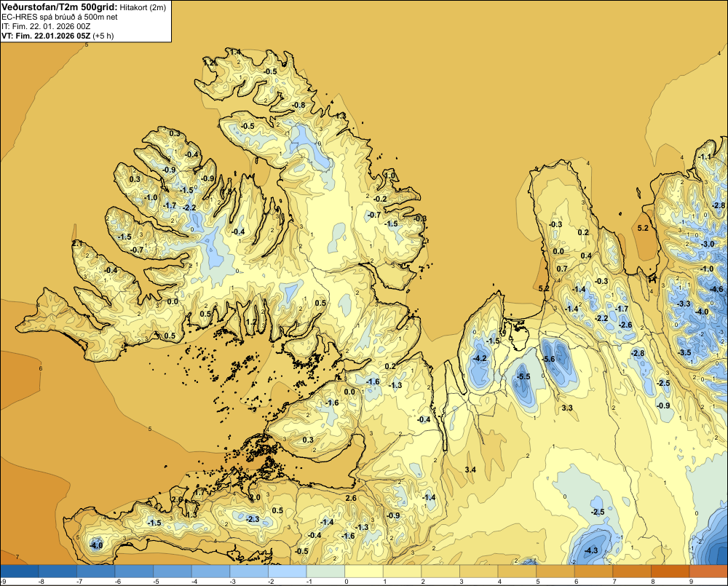This screenshot has width=728, height=586.
Task: Click the '3' legend scale label
Action: click(x=461, y=582)
